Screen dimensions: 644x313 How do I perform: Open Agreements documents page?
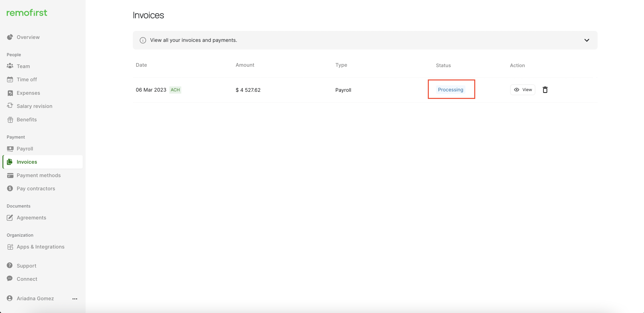(31, 218)
